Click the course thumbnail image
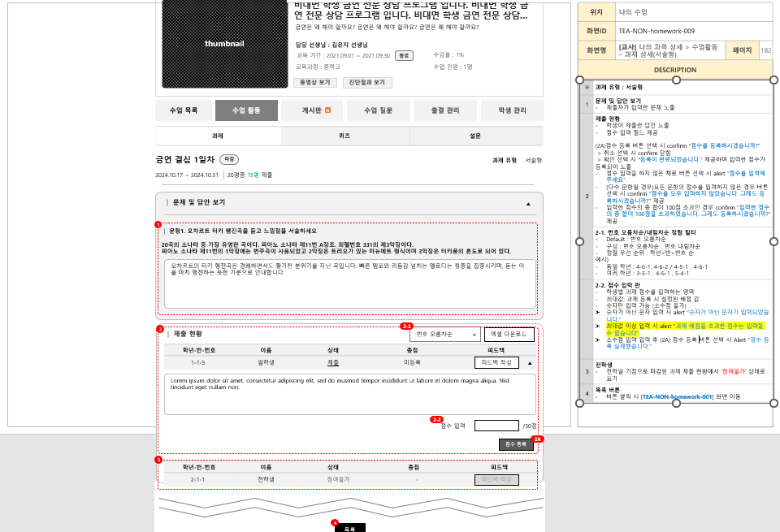This screenshot has height=532, width=780. (224, 43)
